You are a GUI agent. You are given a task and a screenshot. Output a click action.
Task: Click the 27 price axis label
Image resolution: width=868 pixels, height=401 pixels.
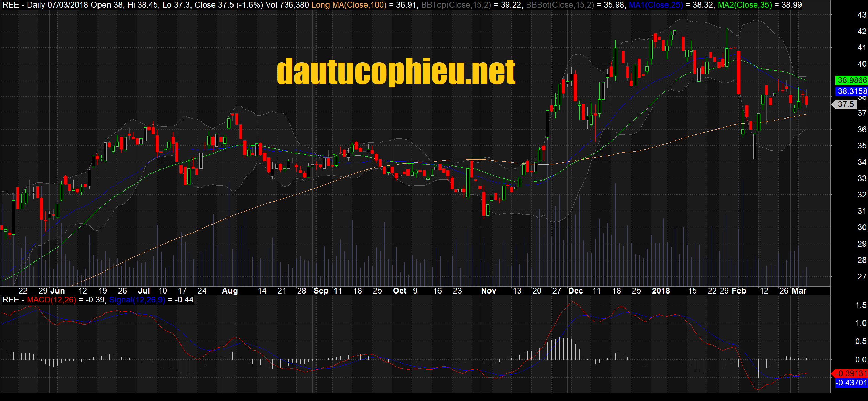(862, 277)
